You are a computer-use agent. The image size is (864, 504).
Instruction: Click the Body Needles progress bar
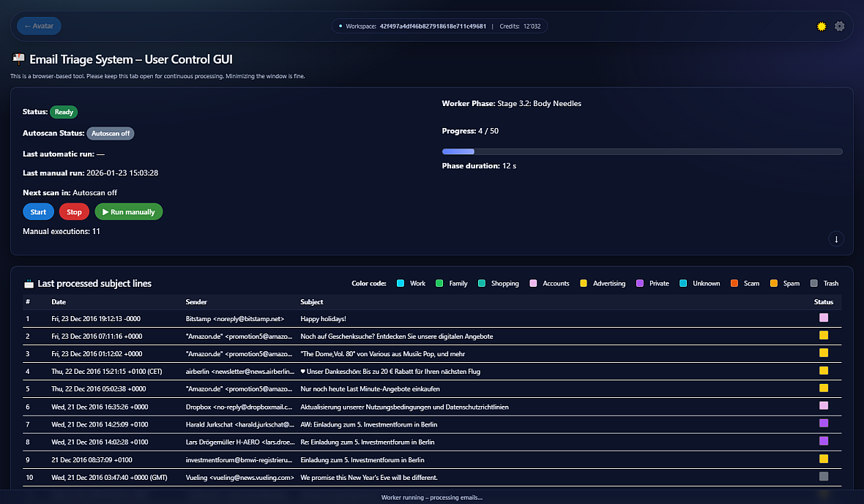[641, 151]
